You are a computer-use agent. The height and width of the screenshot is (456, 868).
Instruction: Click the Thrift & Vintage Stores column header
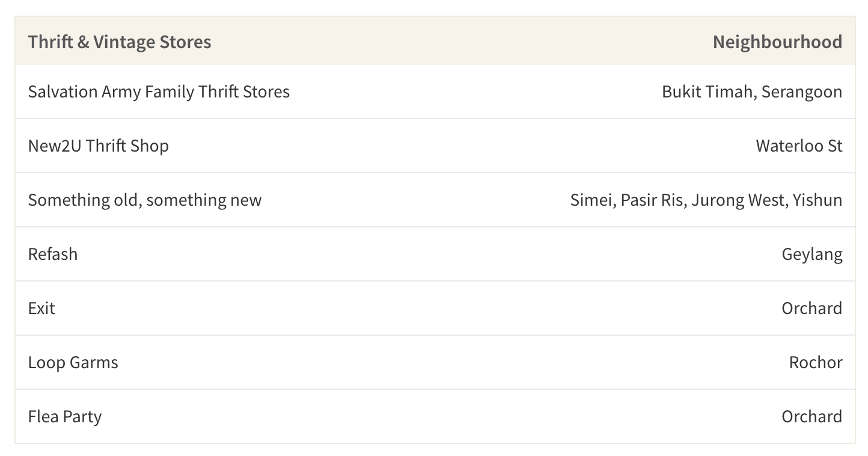click(x=120, y=42)
